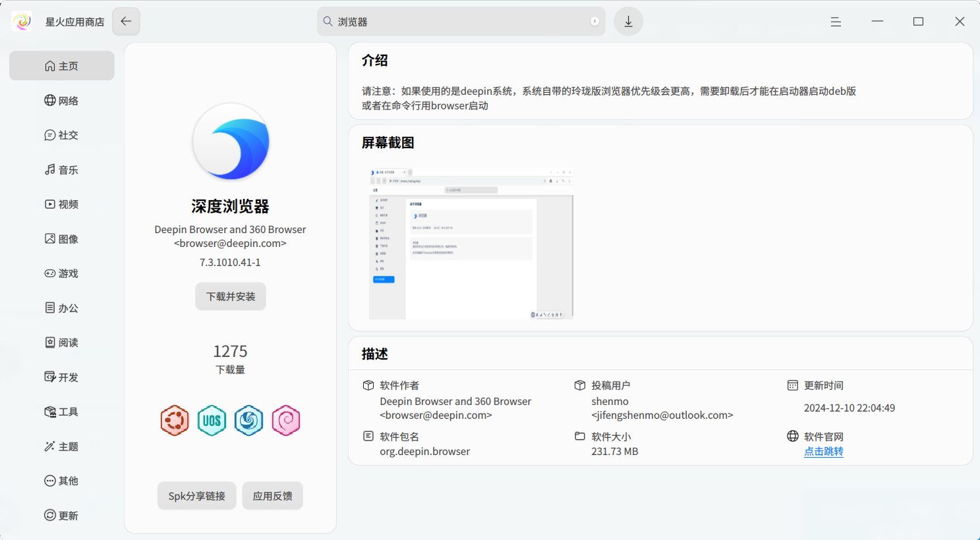Click the package name org.deepin.browser
The image size is (980, 540).
(425, 451)
